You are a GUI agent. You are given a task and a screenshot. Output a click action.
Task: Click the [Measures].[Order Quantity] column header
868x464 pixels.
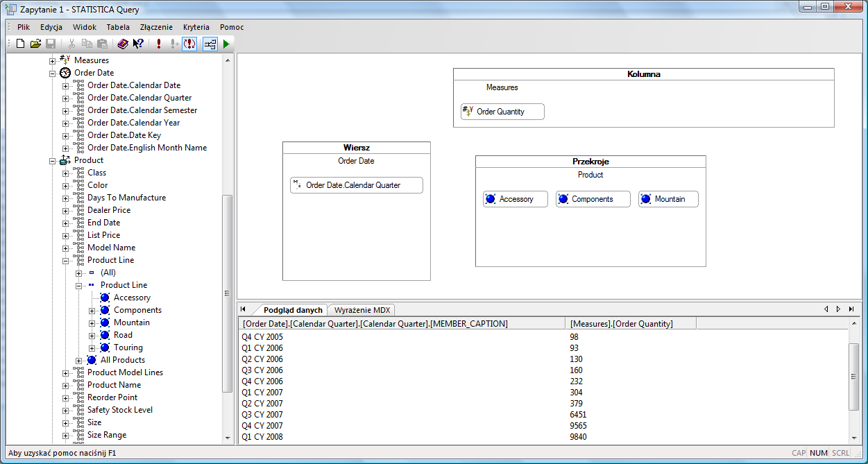pyautogui.click(x=631, y=323)
